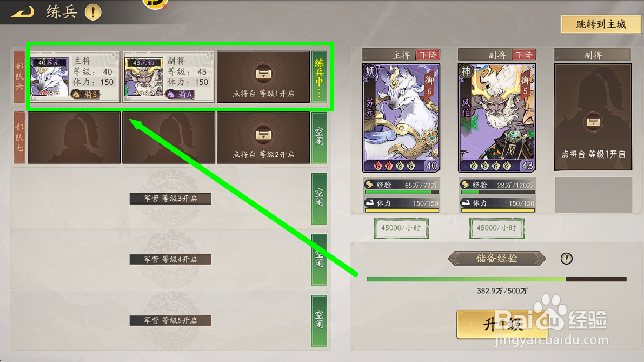This screenshot has width=644, height=362.
Task: Select the 部队七 tab
Action: [19, 137]
